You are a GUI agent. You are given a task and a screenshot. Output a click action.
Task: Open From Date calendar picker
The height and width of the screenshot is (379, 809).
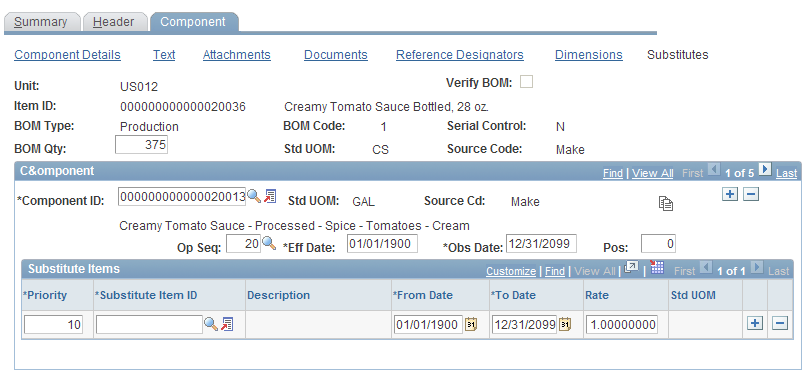(x=471, y=324)
